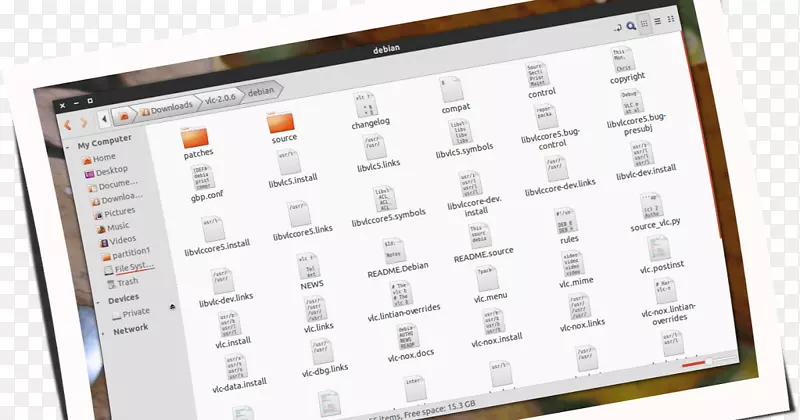Viewport: 800px width, 420px height.
Task: Click the home folder icon in path bar
Action: click(123, 117)
